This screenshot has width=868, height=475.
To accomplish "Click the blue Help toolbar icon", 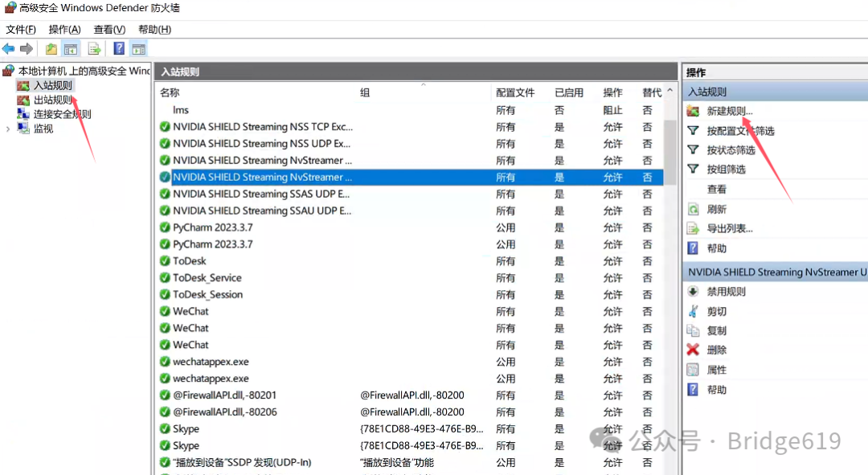I will [119, 49].
